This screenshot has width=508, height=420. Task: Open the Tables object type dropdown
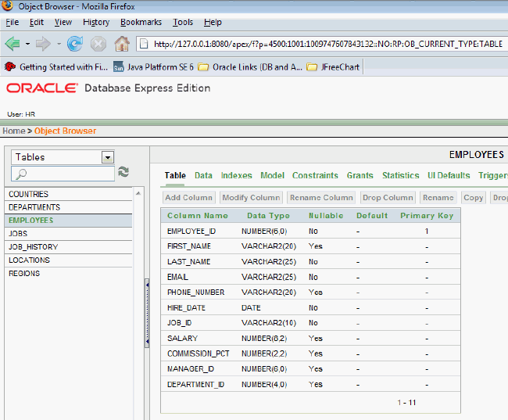pos(107,157)
